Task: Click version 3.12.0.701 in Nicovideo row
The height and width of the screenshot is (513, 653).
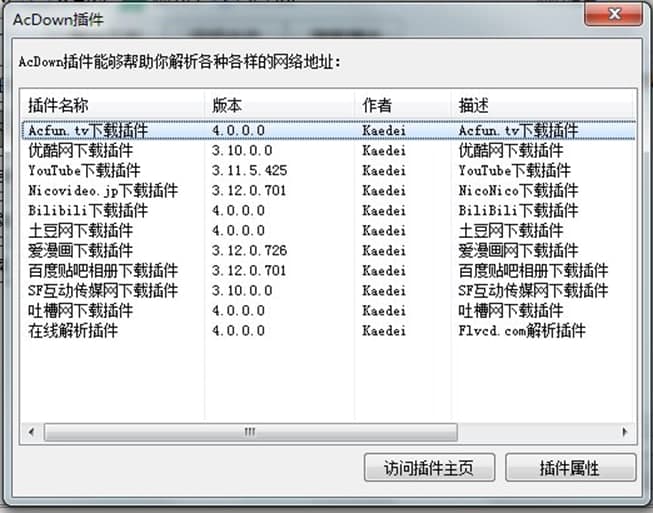Action: coord(249,190)
